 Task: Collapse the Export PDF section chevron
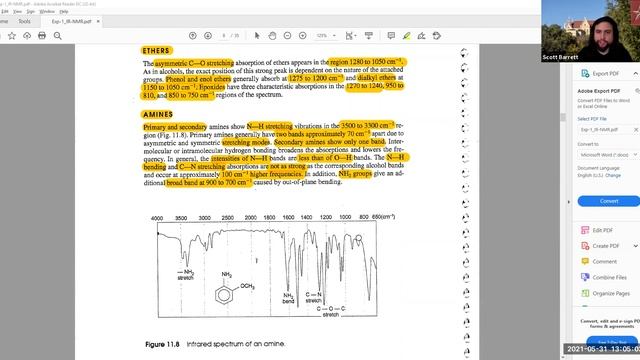coord(636,73)
